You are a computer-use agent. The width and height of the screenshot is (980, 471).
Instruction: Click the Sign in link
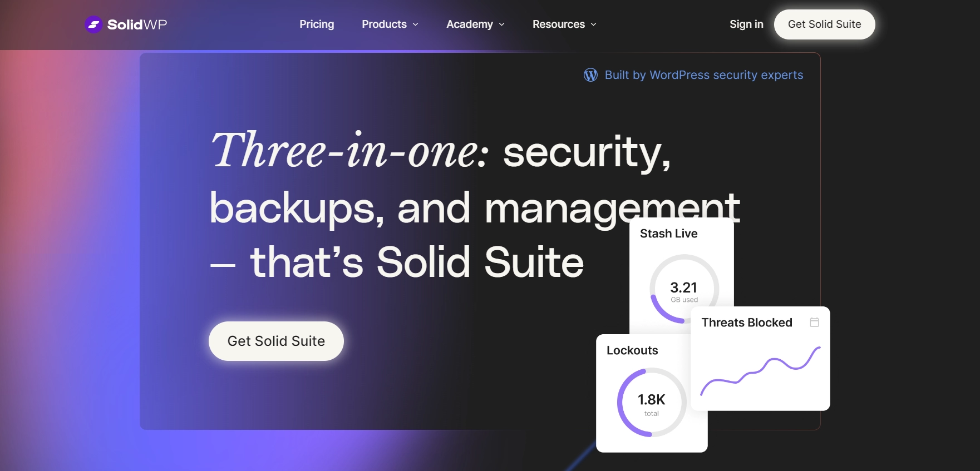746,24
